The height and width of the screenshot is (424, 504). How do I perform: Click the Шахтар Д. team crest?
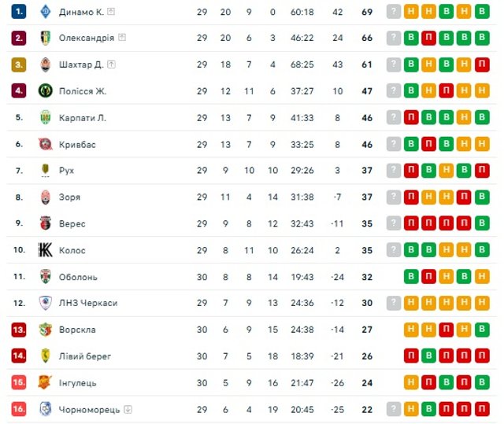[46, 65]
